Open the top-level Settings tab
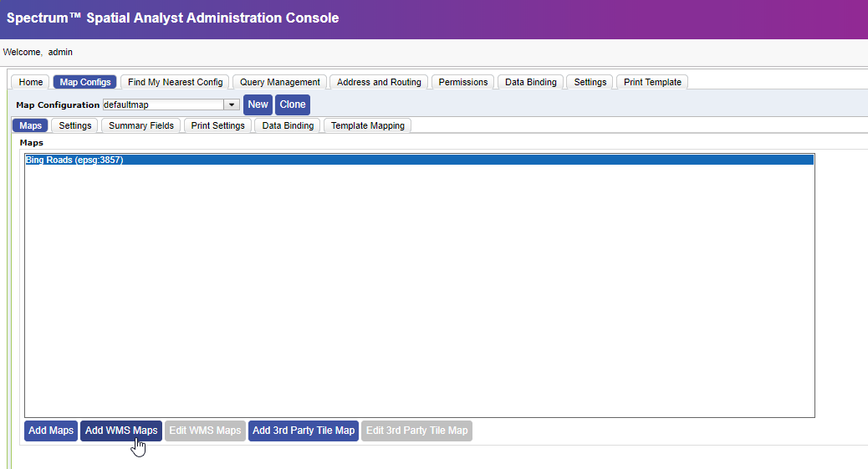 tap(590, 82)
